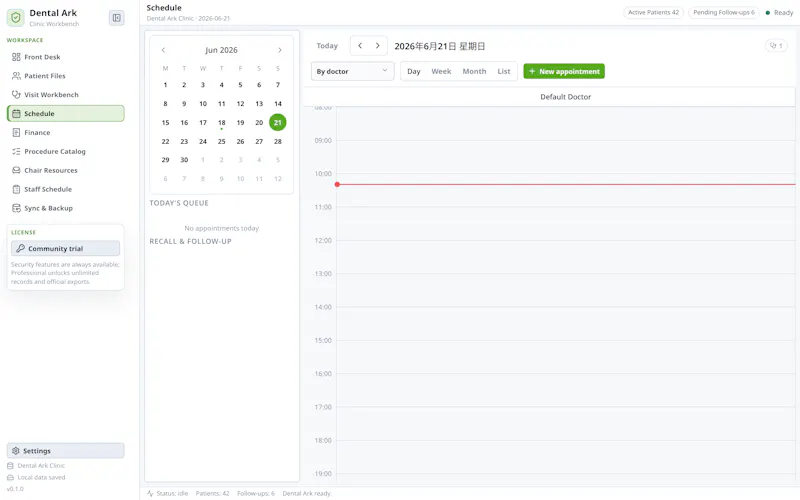Screen dimensions: 800x500
Task: Open Patient Files in sidebar
Action: (x=65, y=76)
